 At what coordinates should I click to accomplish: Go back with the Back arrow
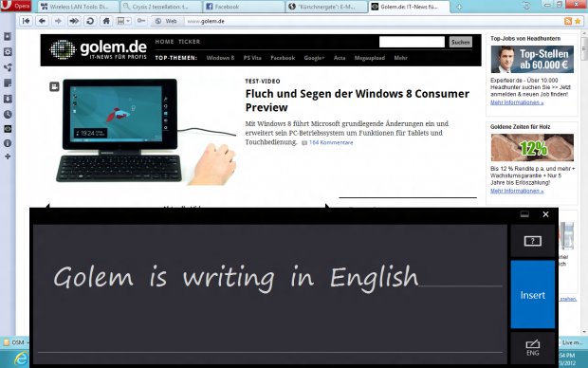[x=42, y=21]
